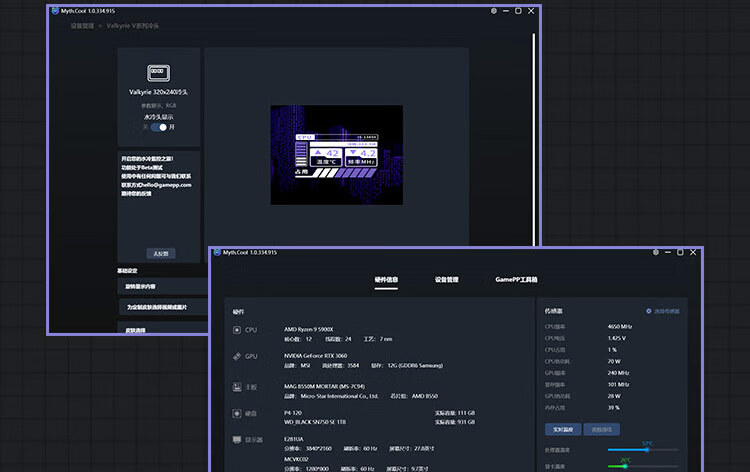Click the select sensors link
This screenshot has width=750, height=472.
pos(666,311)
